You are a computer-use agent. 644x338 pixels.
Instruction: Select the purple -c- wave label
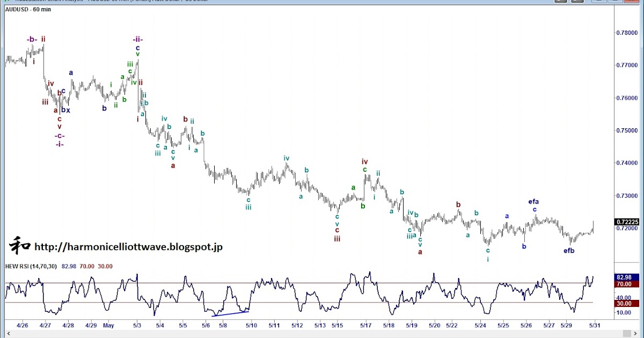[x=60, y=136]
